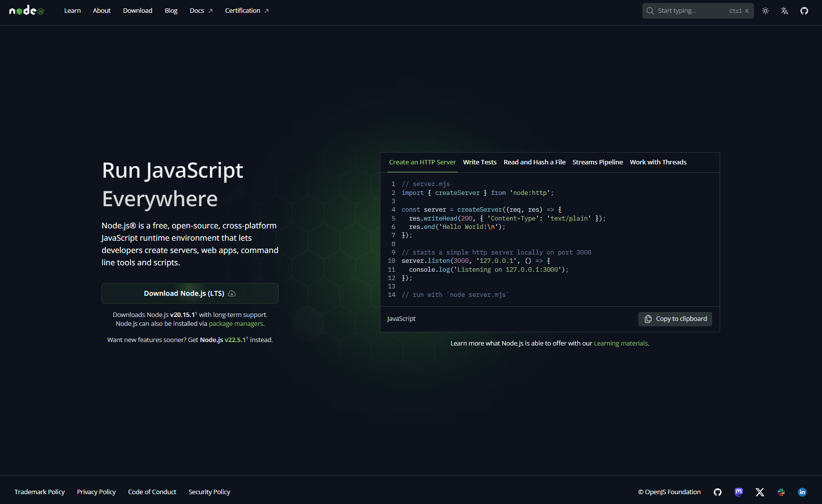
Task: Open the About menu item
Action: (102, 10)
